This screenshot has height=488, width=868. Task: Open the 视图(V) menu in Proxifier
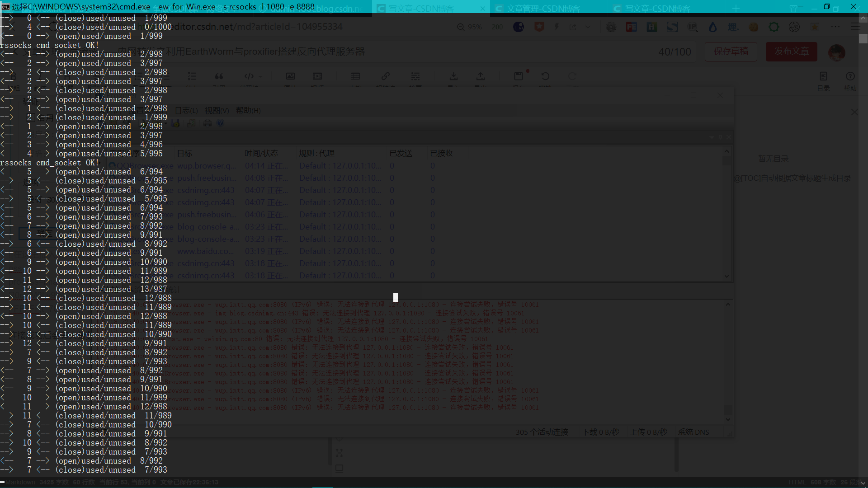pyautogui.click(x=217, y=110)
